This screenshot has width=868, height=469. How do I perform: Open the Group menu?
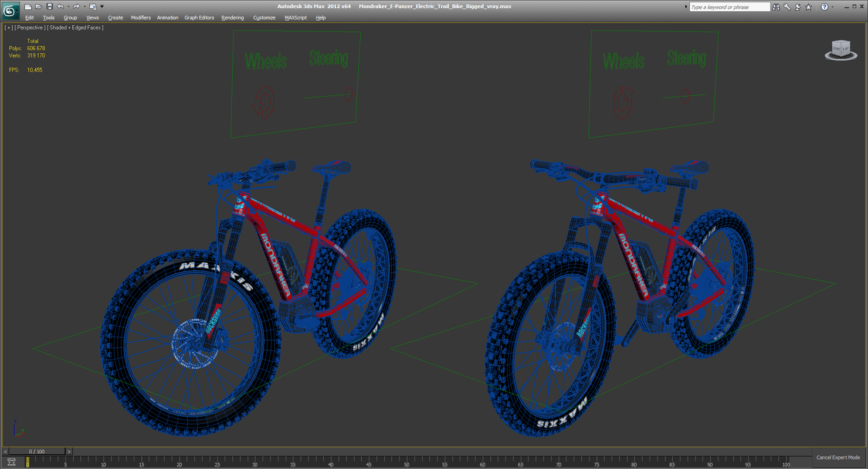(x=70, y=18)
